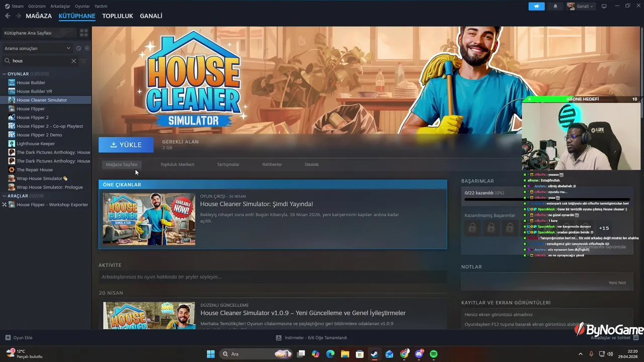Open the Ganali account dropdown
This screenshot has height=362, width=644.
point(581,6)
